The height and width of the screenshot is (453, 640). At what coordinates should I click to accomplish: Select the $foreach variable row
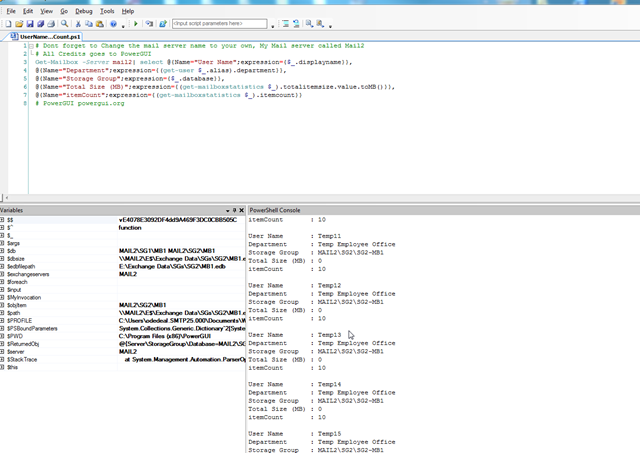pos(122,282)
